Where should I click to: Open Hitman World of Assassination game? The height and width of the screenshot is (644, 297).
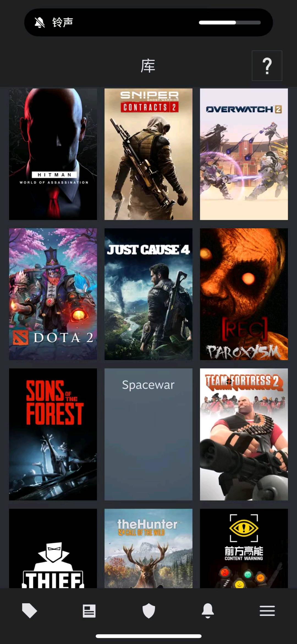click(53, 154)
